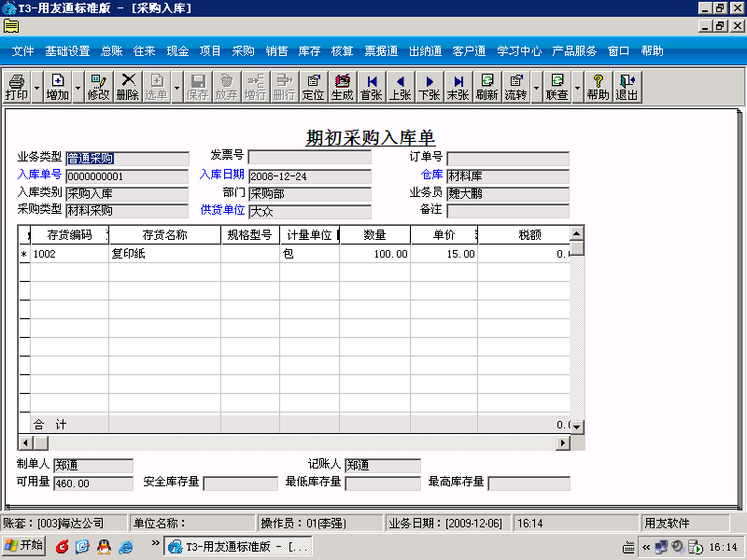Click the 增加 add toolbar icon

tap(58, 87)
